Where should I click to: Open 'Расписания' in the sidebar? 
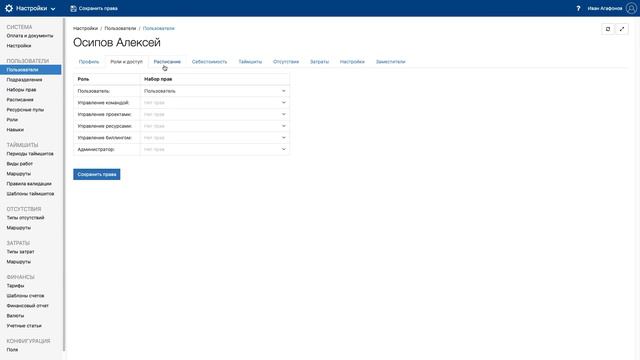point(20,100)
